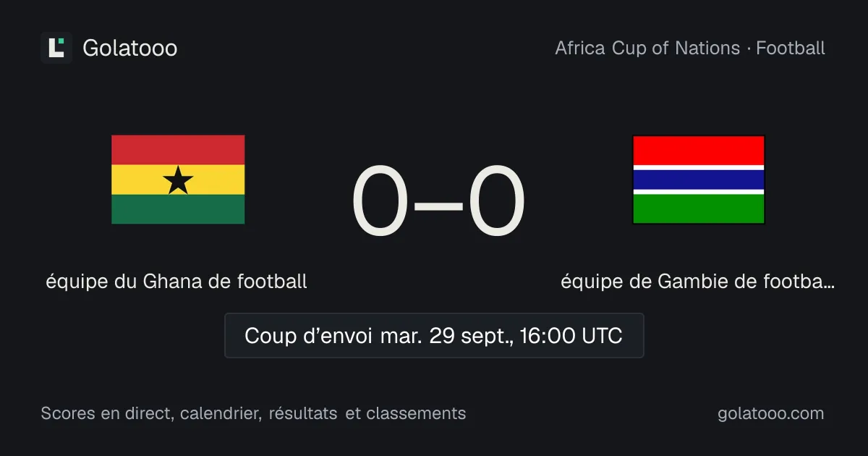Click the dash between the scores
Screen dimensions: 868x456
pos(438,205)
